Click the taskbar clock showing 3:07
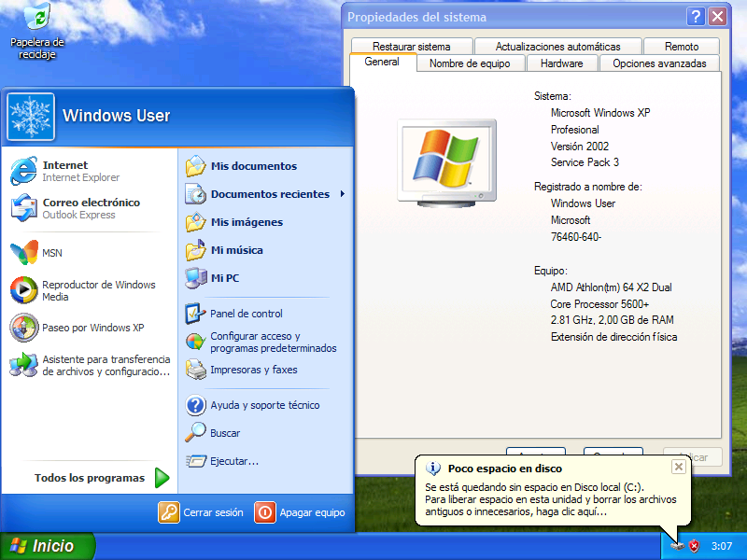This screenshot has width=747, height=560. click(721, 546)
